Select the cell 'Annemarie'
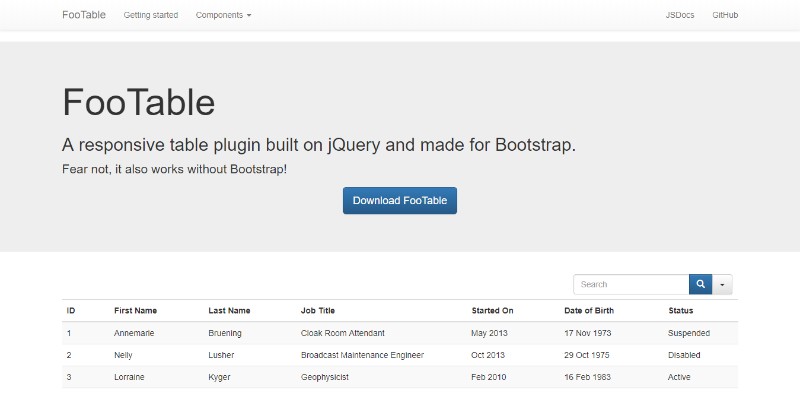This screenshot has width=800, height=393. [134, 333]
